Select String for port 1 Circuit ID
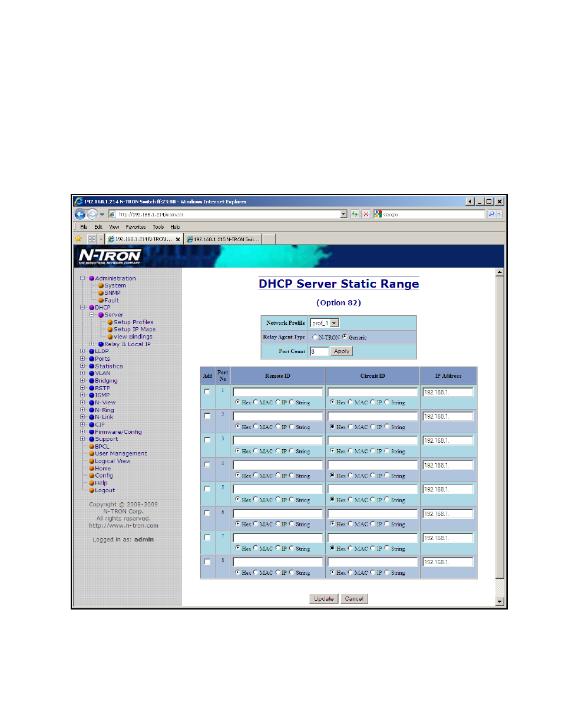562x728 pixels. pos(387,402)
